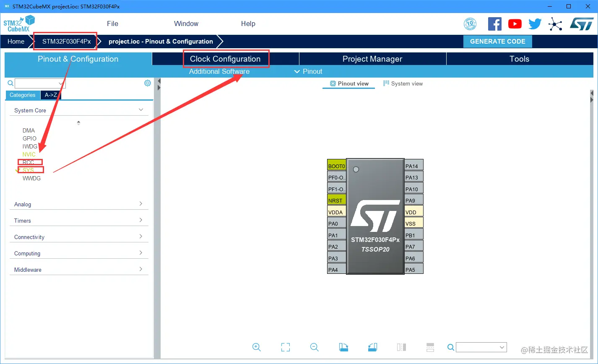
Task: Switch to the A->Z list tab
Action: [51, 95]
